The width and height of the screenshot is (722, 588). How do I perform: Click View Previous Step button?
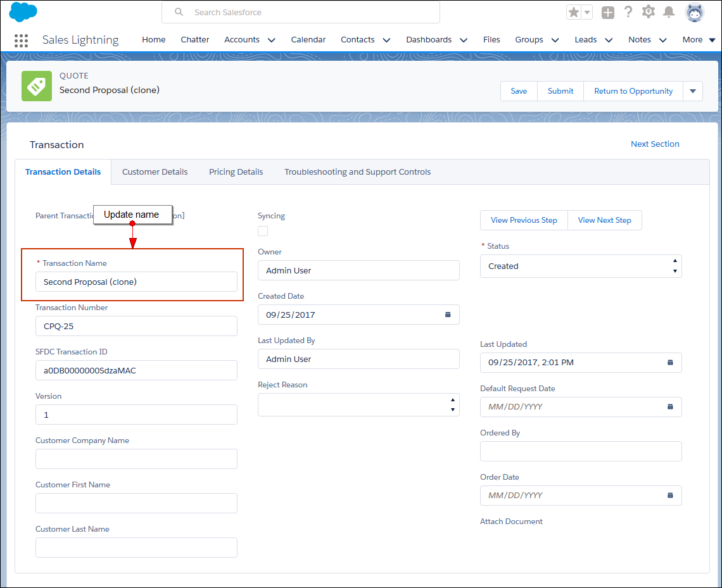524,220
